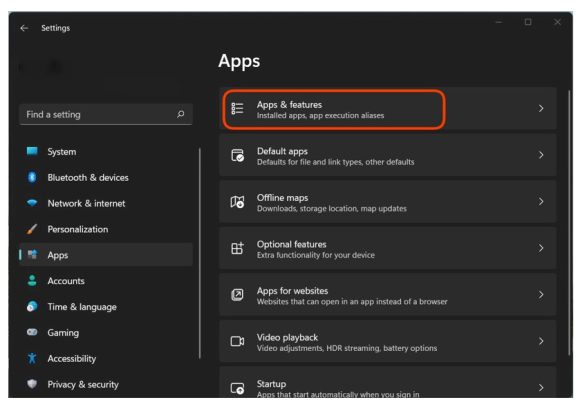587x400 pixels.
Task: Expand Apps & features chevron
Action: coord(541,109)
